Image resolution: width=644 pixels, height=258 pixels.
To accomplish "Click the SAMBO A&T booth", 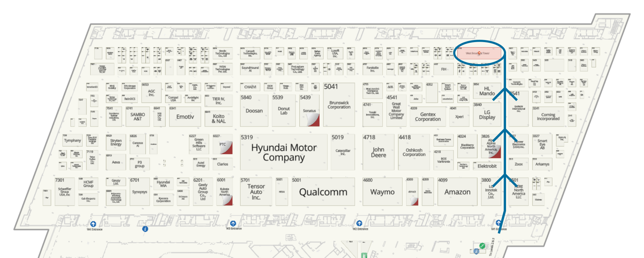I will point(138,117).
